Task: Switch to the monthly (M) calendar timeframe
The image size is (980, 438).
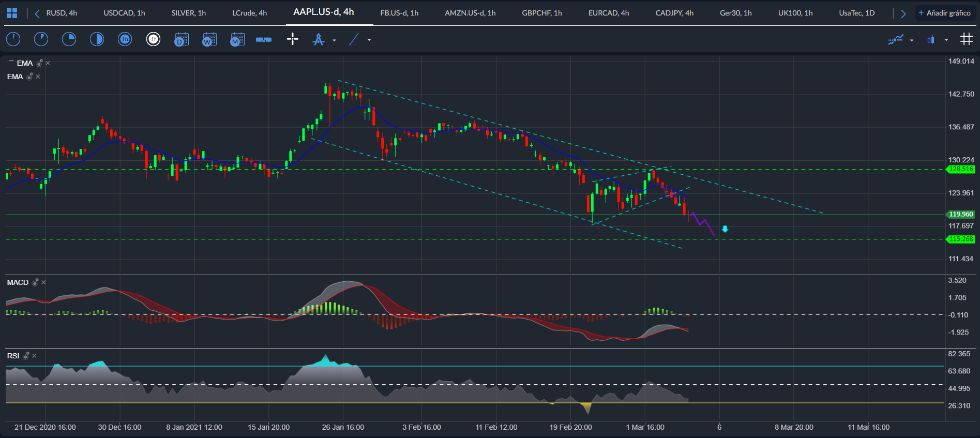Action: [x=237, y=39]
